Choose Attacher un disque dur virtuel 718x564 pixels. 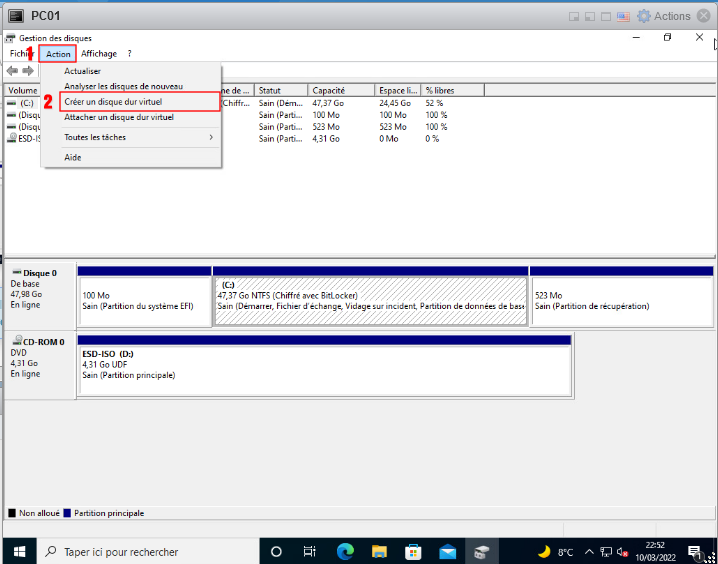pos(118,117)
